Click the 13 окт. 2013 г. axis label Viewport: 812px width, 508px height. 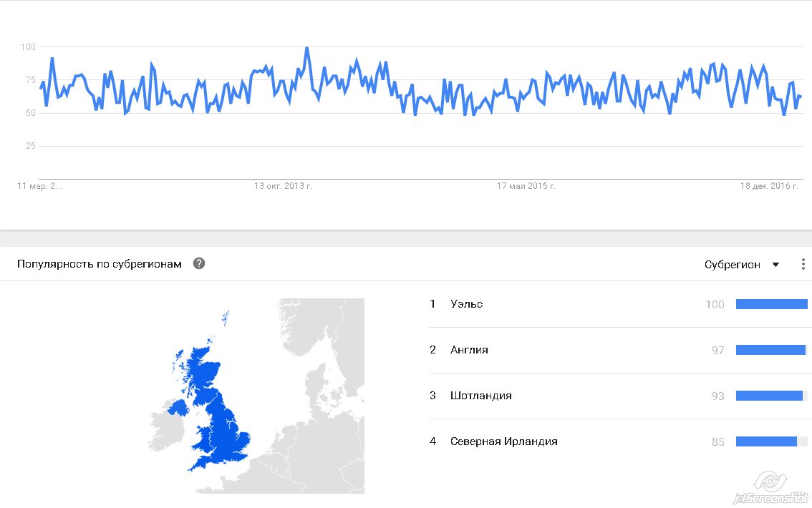pyautogui.click(x=283, y=186)
